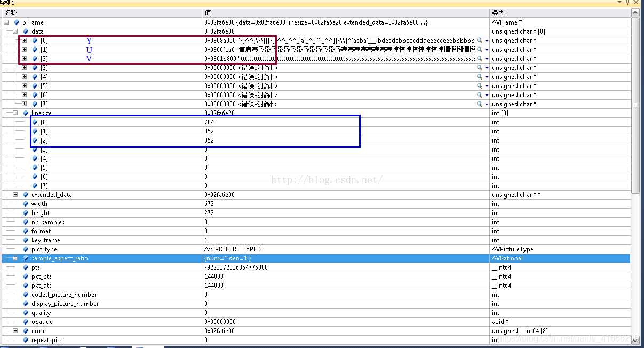This screenshot has width=644, height=348.
Task: Open text visualizer magnifier for data [0]
Action: point(480,41)
